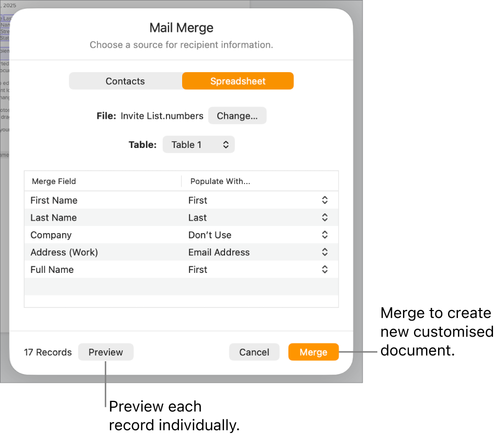Change the Last Name field mapping
This screenshot has width=504, height=436.
(324, 217)
